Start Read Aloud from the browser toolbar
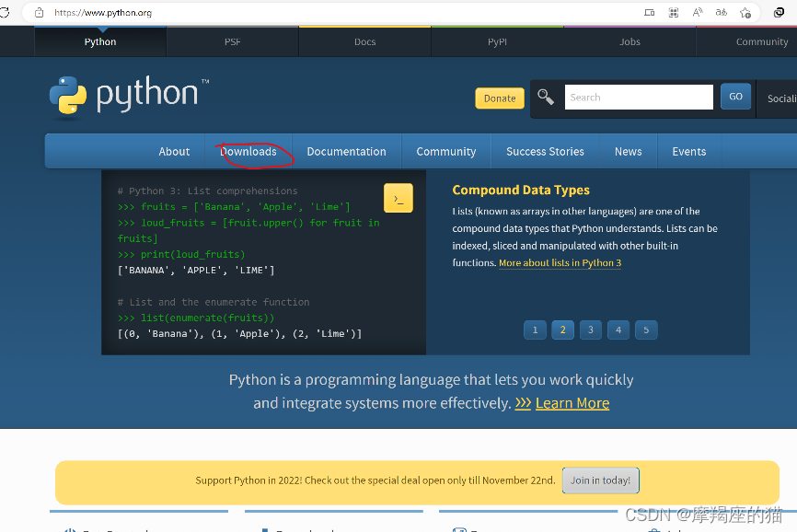Screen dimensions: 797x532 [699, 12]
